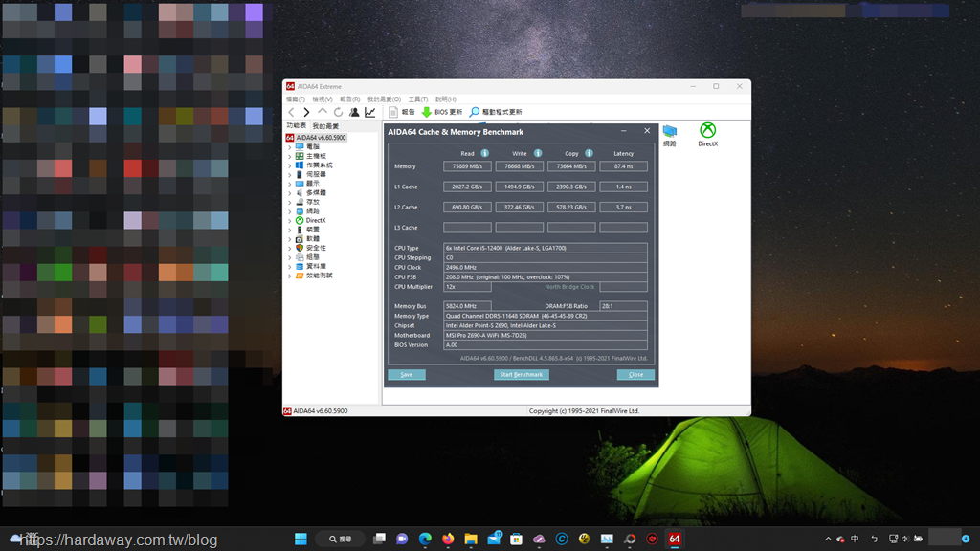Click the Start Benchmark button

pyautogui.click(x=522, y=375)
